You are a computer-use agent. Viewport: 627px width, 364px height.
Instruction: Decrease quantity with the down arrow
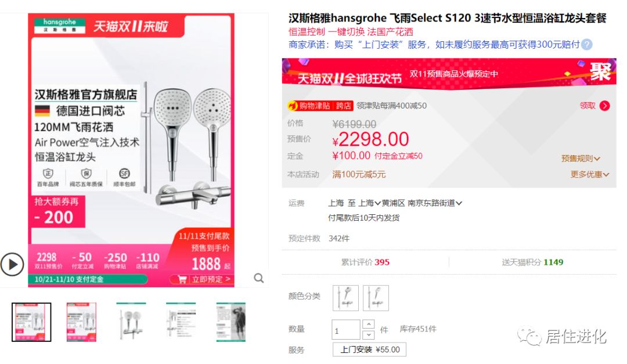click(368, 334)
